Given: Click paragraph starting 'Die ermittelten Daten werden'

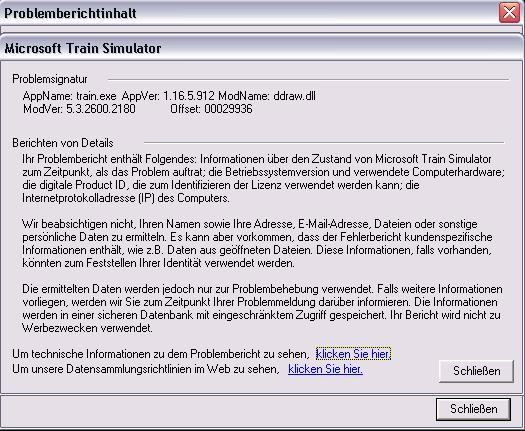Looking at the screenshot, I should point(262,308).
